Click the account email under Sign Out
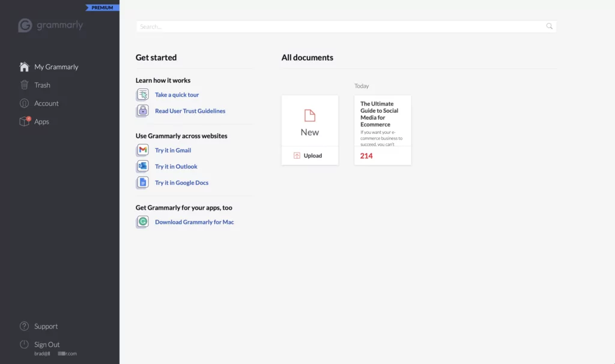 pyautogui.click(x=55, y=353)
